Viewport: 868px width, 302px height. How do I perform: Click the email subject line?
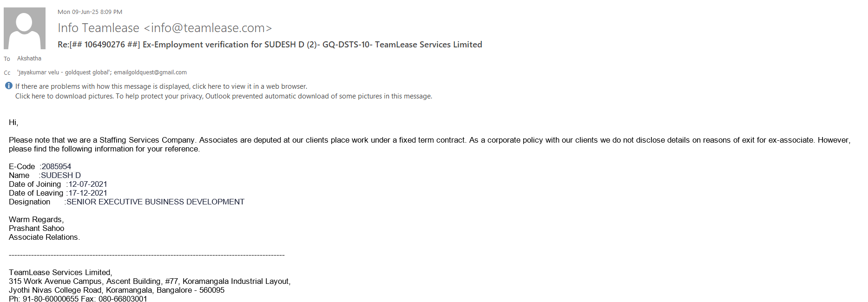(x=270, y=45)
